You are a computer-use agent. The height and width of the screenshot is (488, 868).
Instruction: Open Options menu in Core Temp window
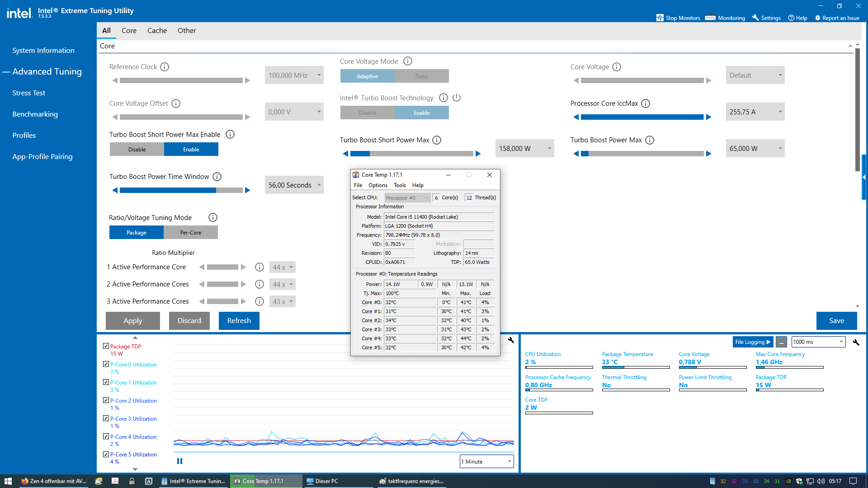[x=378, y=185]
